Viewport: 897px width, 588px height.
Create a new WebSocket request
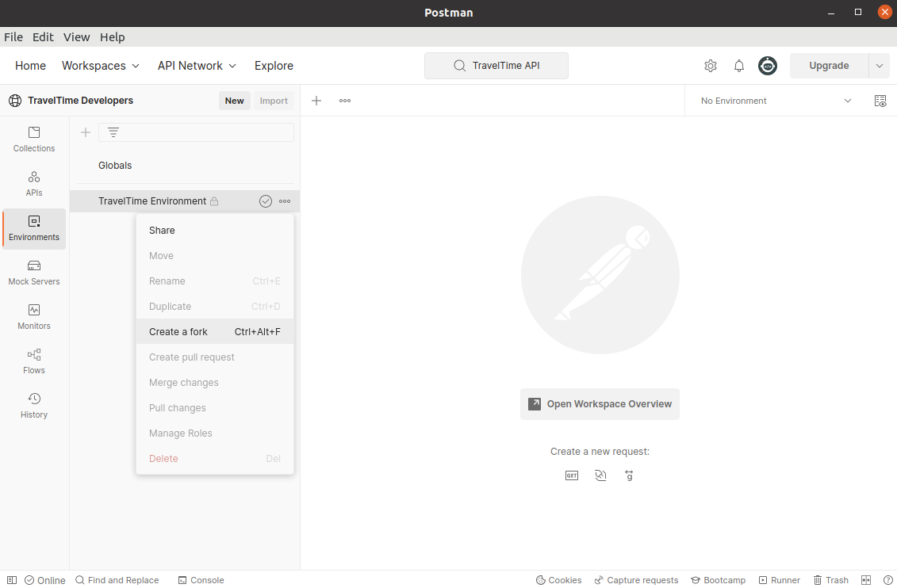[x=600, y=475]
